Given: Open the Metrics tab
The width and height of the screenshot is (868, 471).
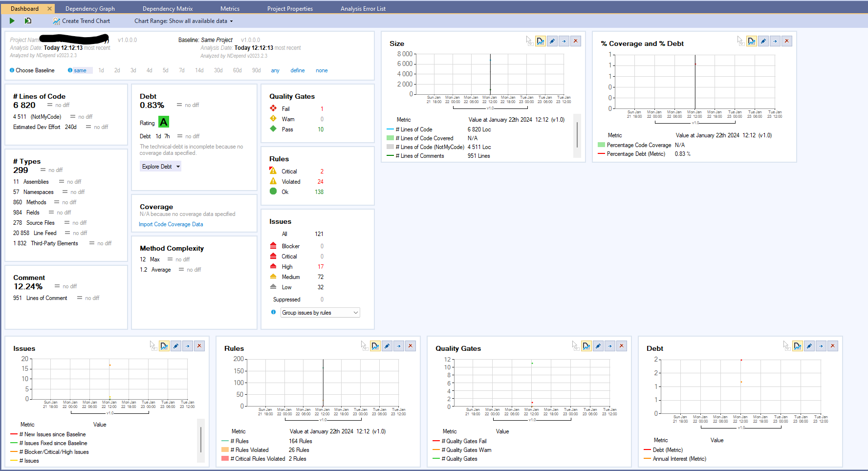Looking at the screenshot, I should click(x=230, y=9).
